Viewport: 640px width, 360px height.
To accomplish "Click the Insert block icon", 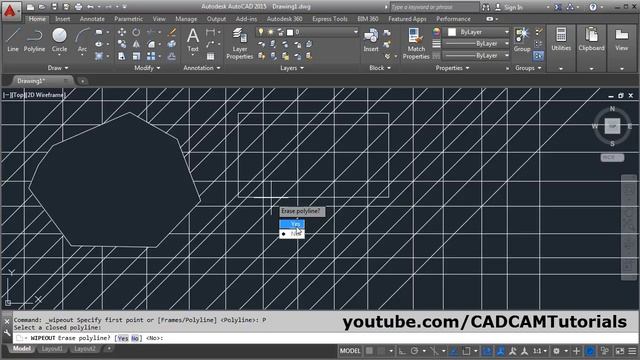I will (x=371, y=40).
